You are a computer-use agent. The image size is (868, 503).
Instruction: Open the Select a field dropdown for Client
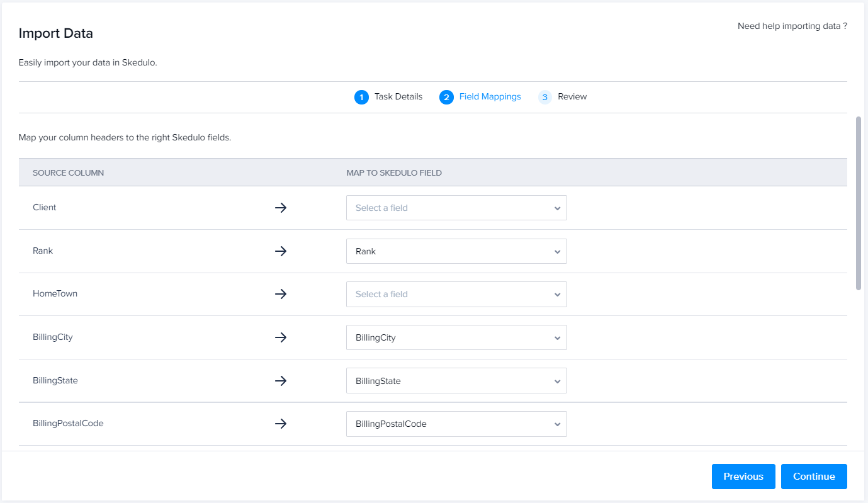456,207
